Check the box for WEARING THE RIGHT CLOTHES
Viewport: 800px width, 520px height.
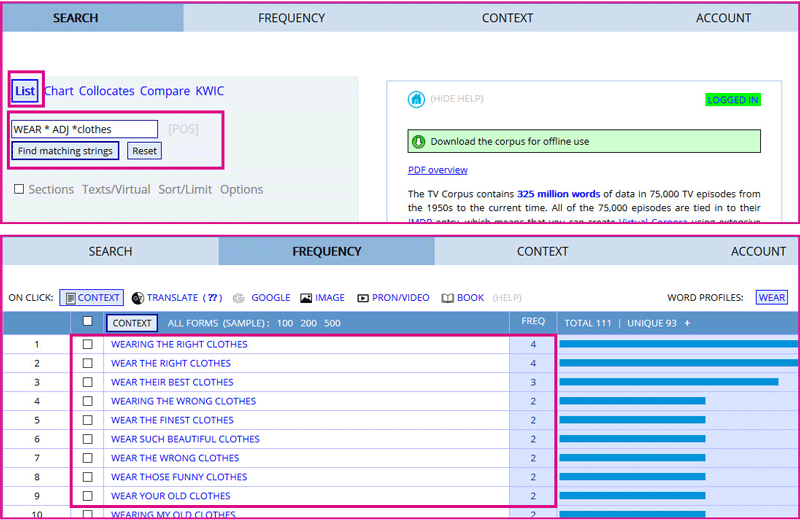click(x=88, y=345)
